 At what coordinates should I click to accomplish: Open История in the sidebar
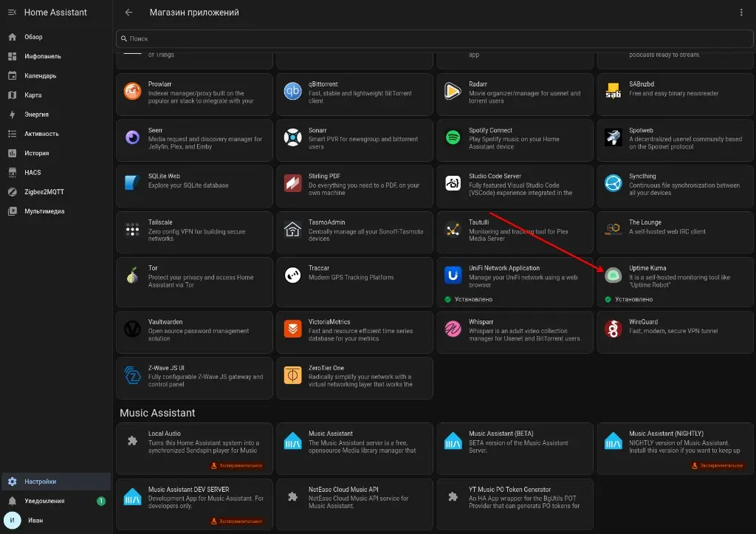(56, 153)
